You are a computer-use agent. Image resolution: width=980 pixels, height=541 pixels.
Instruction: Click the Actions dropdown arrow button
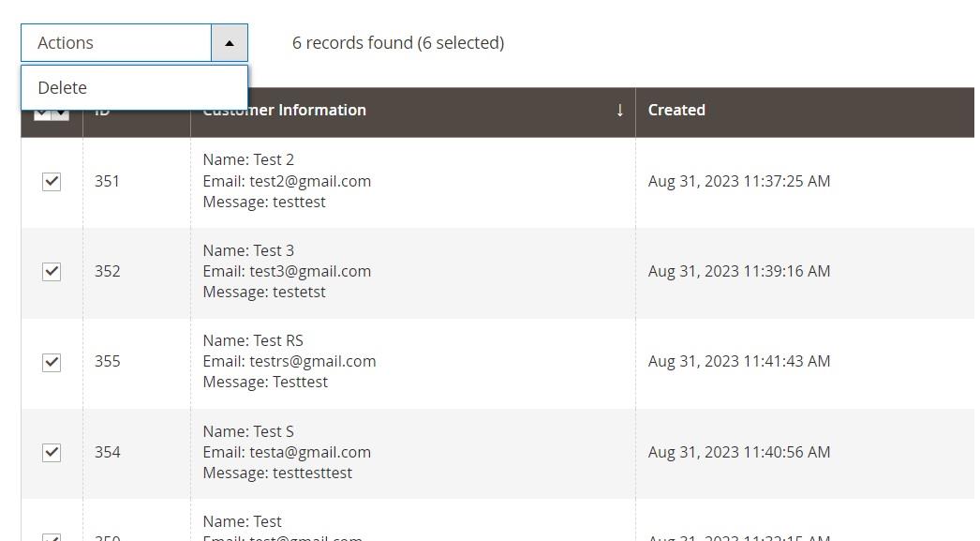click(x=230, y=43)
